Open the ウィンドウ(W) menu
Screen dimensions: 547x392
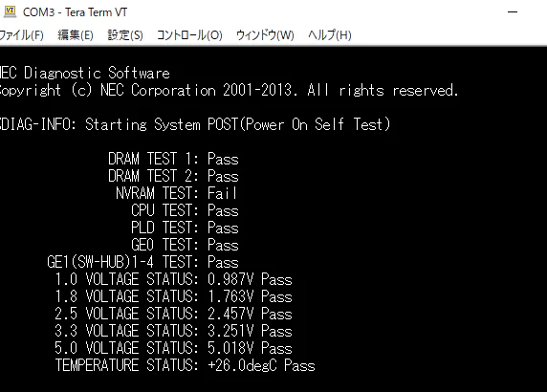click(265, 34)
